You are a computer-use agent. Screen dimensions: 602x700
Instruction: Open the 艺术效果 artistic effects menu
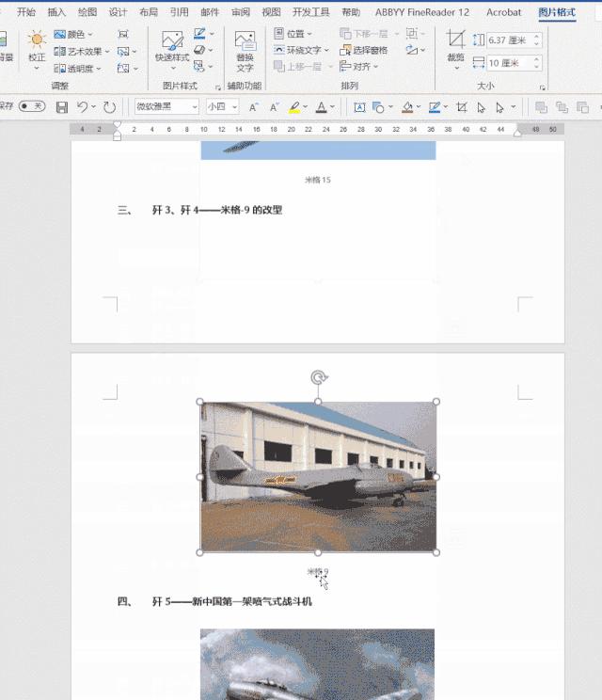[82, 52]
